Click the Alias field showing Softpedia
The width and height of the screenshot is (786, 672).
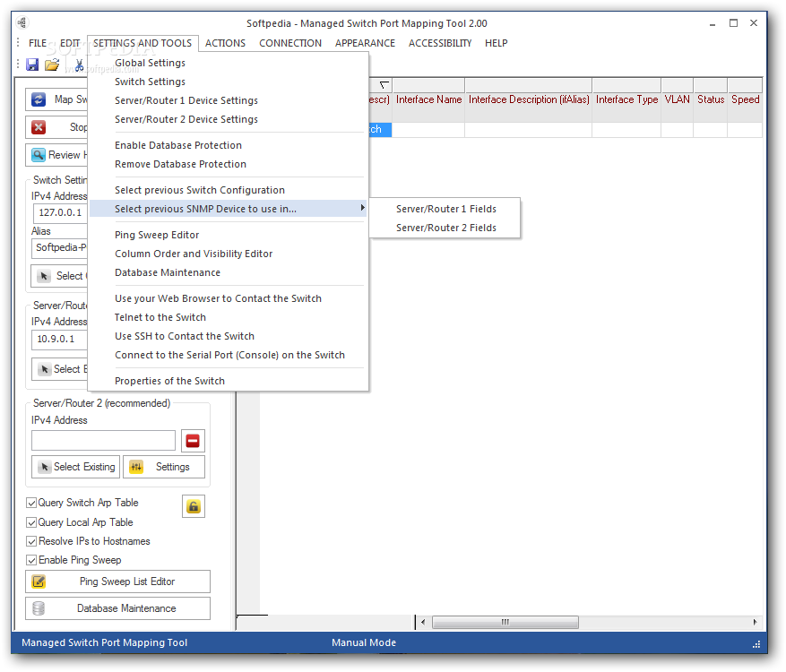[x=60, y=247]
